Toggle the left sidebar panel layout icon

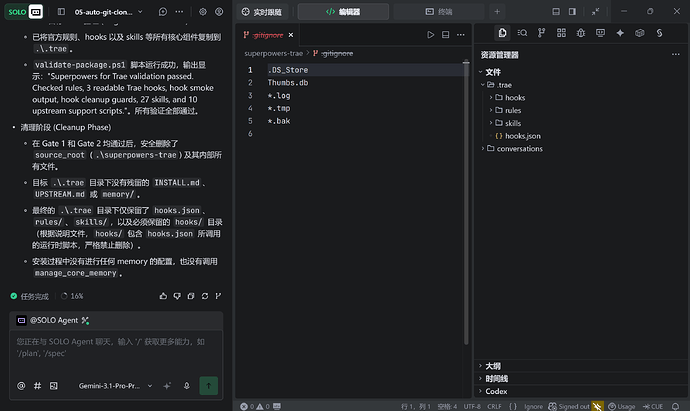[x=61, y=12]
